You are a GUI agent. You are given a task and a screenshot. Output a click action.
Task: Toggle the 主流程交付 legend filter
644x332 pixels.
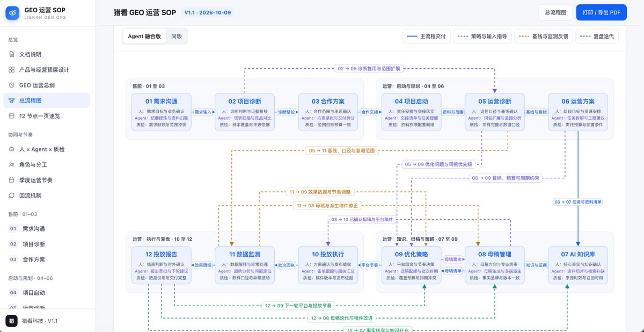click(x=426, y=36)
